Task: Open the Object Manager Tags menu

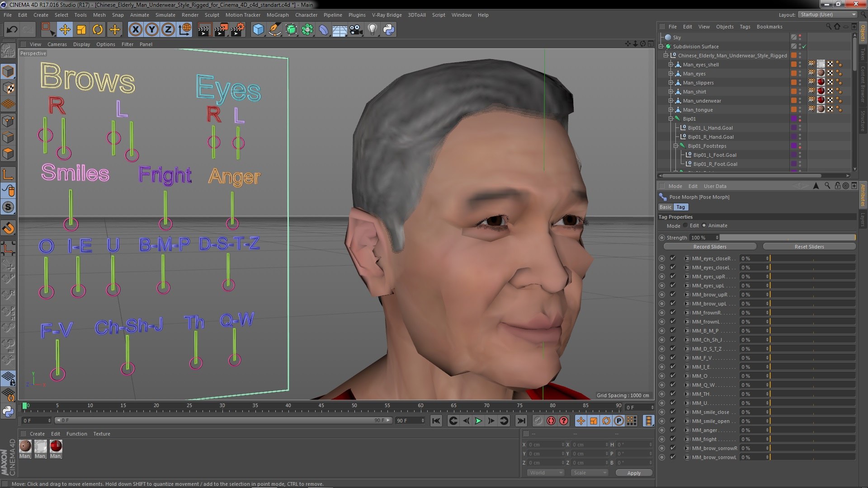Action: [745, 27]
